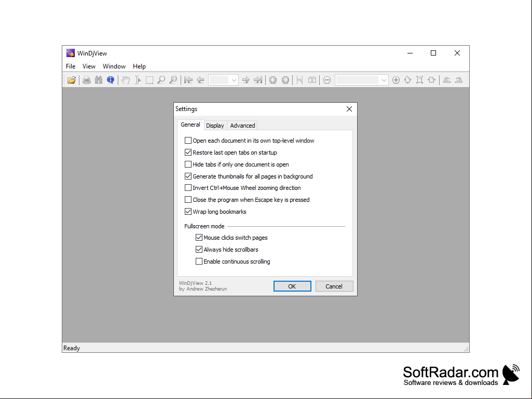The width and height of the screenshot is (532, 399).
Task: Open the blue Document Information icon
Action: pos(111,80)
